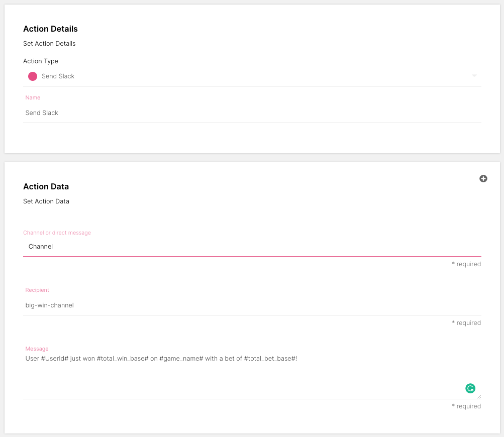This screenshot has width=504, height=437.
Task: Open the Channel or direct message dropdown
Action: click(251, 247)
